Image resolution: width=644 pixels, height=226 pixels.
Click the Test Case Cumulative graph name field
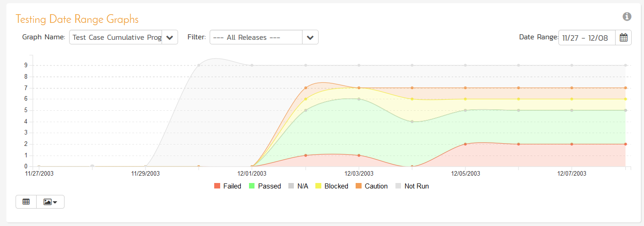116,38
